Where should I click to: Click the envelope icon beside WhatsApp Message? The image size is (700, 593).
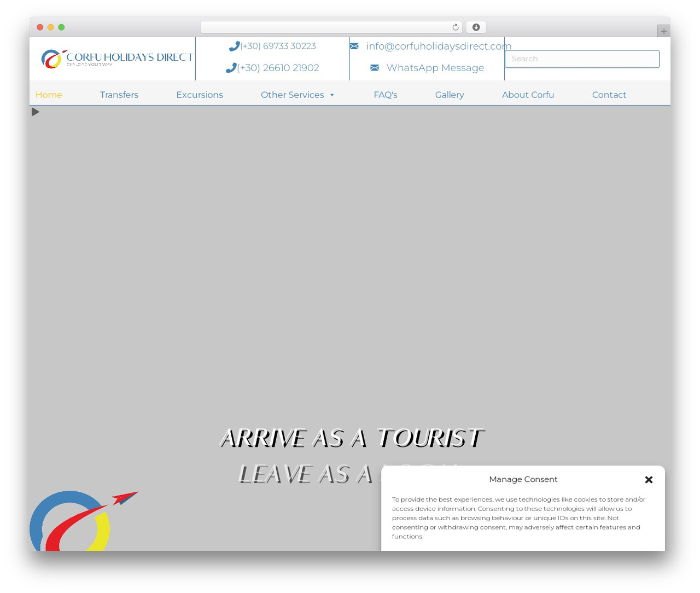pyautogui.click(x=375, y=68)
